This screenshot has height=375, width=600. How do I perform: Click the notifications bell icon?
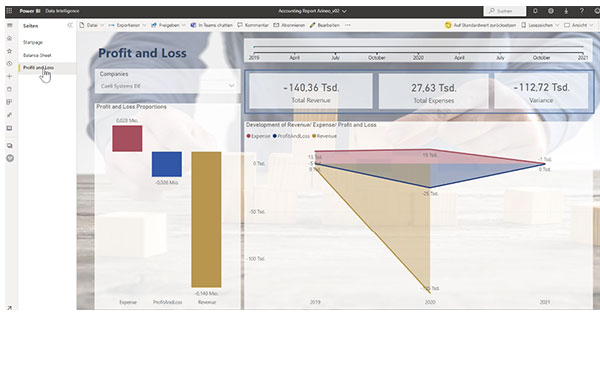pyautogui.click(x=535, y=11)
